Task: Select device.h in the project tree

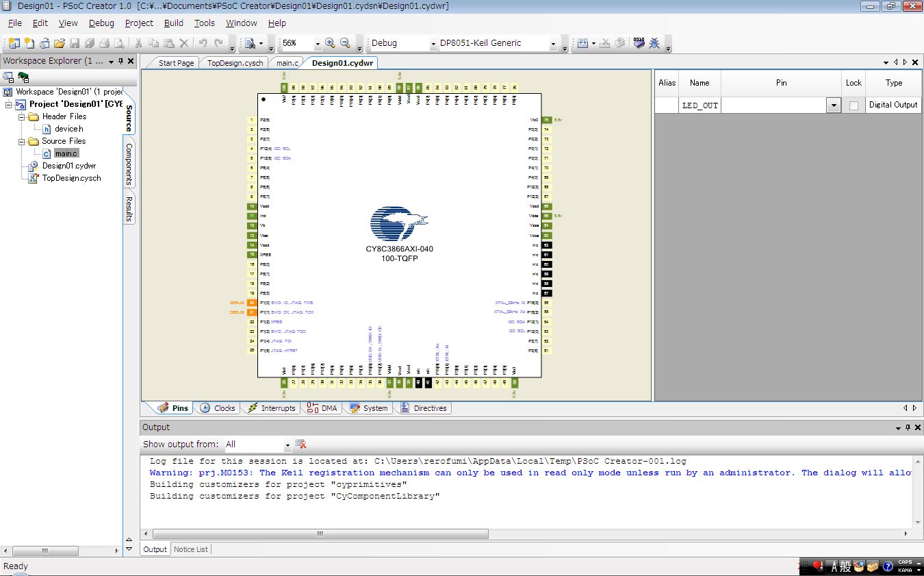Action: point(69,129)
